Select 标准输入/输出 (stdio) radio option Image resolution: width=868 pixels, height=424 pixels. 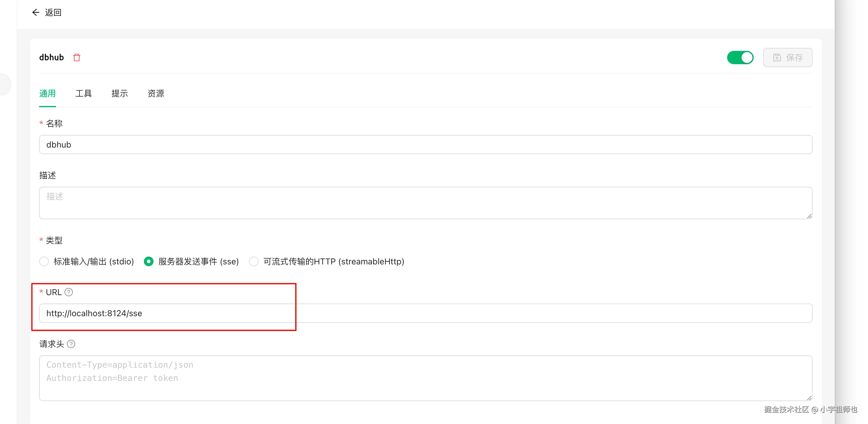tap(44, 262)
